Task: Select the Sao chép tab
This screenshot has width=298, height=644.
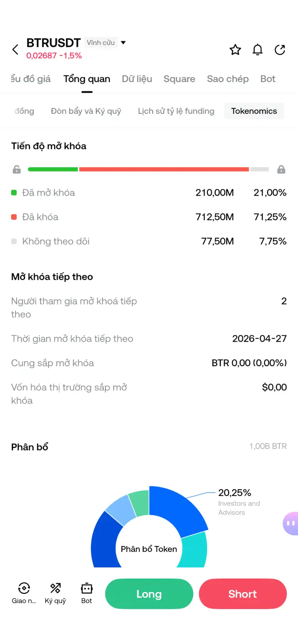Action: 228,79
